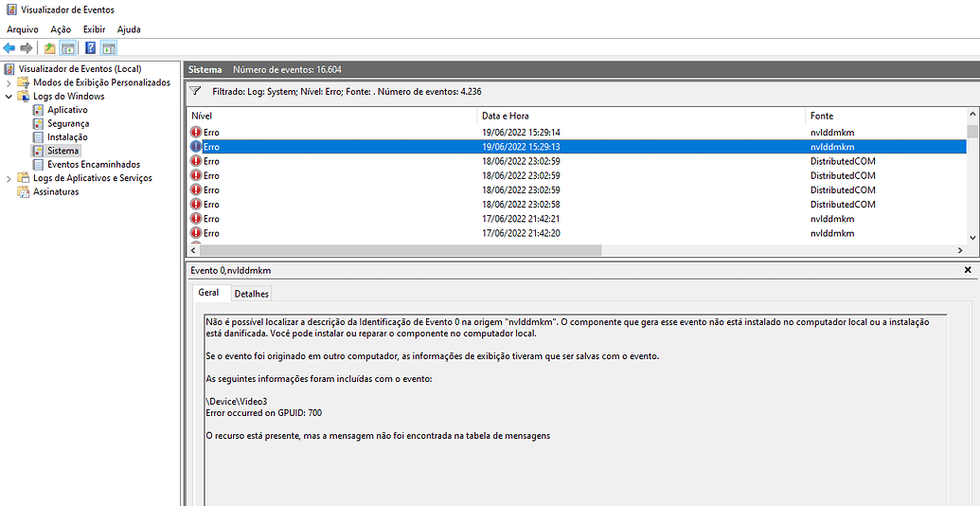The image size is (980, 506).
Task: Click the "Error occurred on GPUID: 700" text
Action: [264, 413]
